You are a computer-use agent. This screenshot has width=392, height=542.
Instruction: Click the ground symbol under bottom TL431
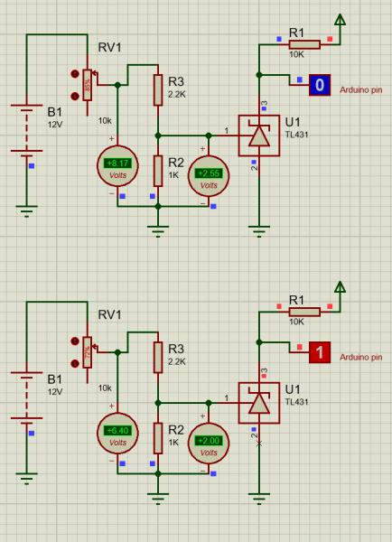click(x=259, y=497)
